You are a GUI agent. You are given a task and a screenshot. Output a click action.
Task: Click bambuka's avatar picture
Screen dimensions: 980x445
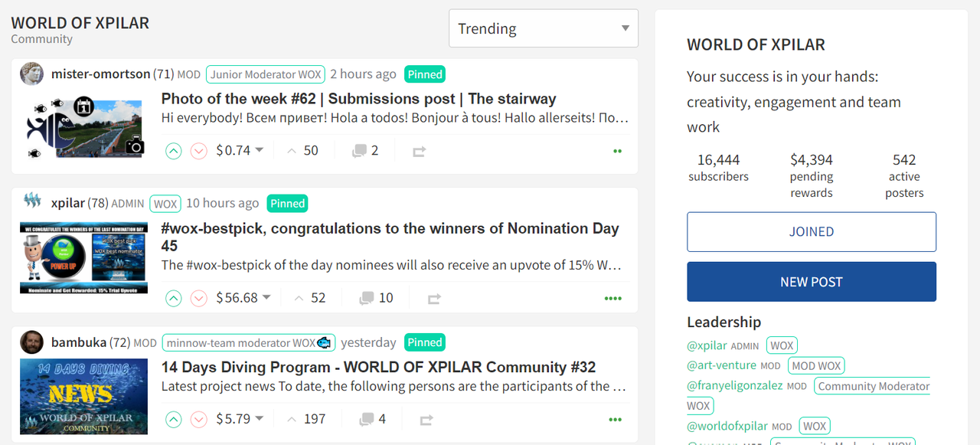(x=31, y=342)
